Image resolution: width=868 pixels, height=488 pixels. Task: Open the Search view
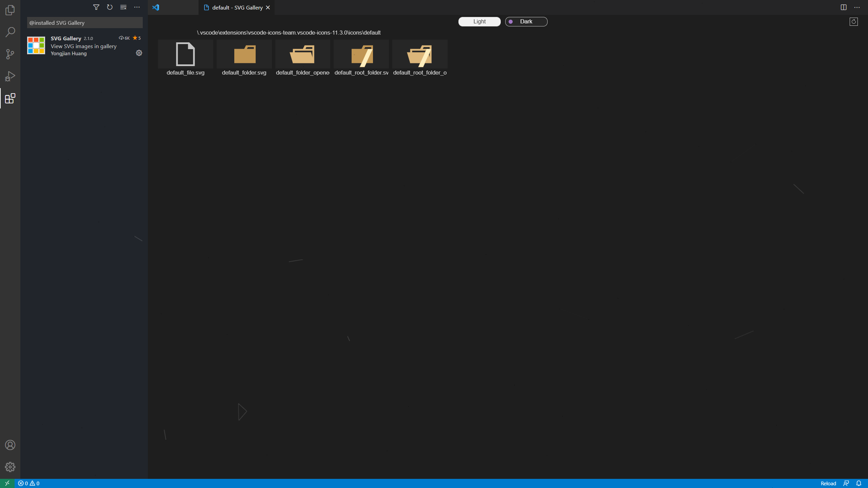10,32
